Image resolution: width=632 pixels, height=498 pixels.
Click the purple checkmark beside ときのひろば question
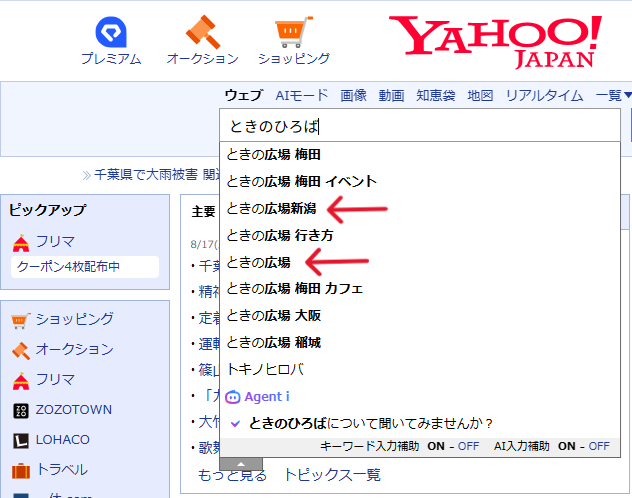(x=235, y=423)
